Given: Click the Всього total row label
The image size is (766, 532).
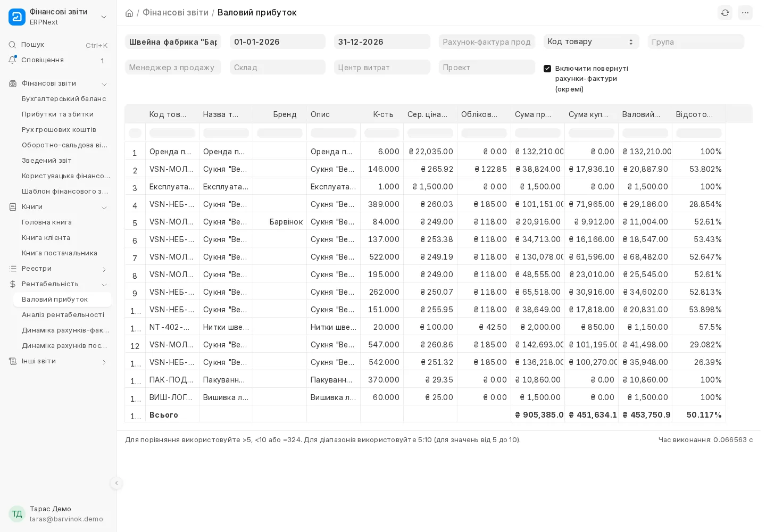Looking at the screenshot, I should click(164, 415).
